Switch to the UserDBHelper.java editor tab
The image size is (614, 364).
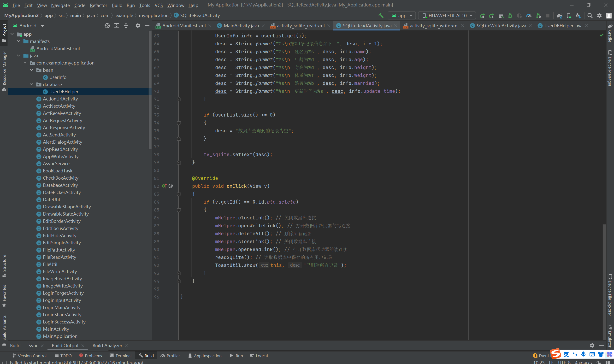point(563,25)
